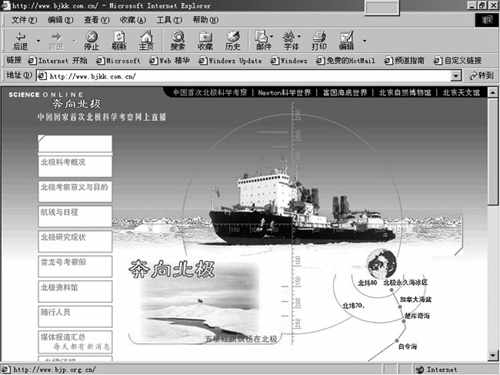Click the Refresh (刷新) toolbar icon
This screenshot has width=500, height=375.
[119, 41]
